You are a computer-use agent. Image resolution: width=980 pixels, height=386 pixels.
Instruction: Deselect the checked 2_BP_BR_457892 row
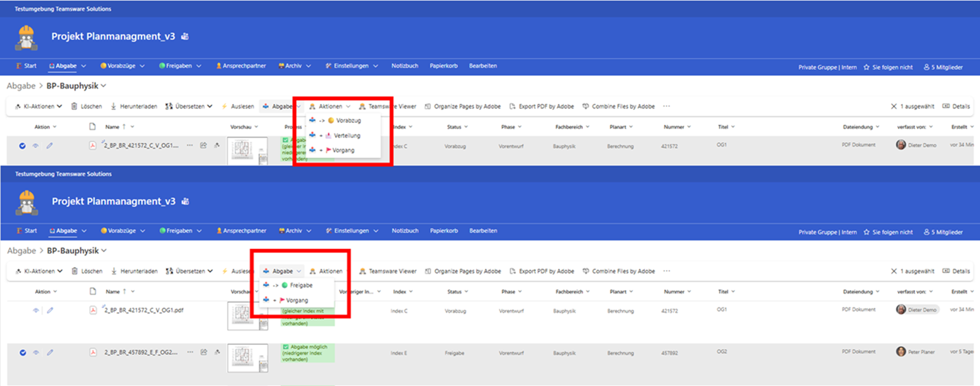point(23,352)
